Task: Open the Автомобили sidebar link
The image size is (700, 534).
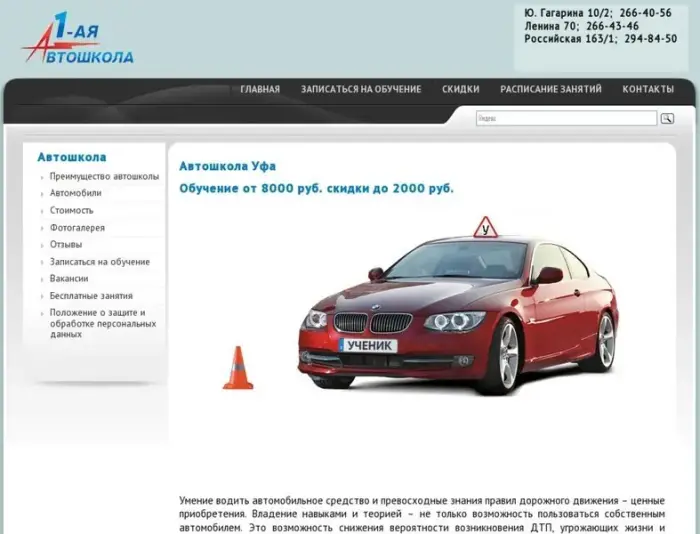Action: 76,193
